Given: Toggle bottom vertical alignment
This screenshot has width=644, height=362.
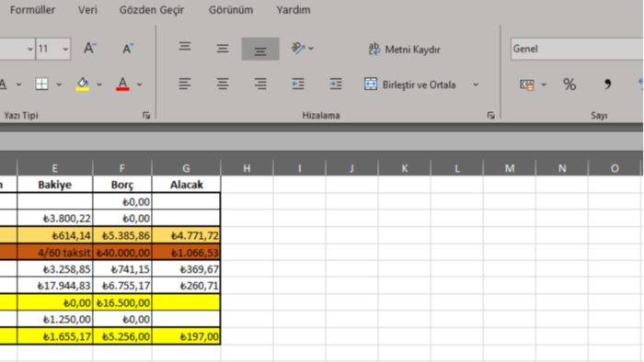Looking at the screenshot, I should pyautogui.click(x=260, y=50).
